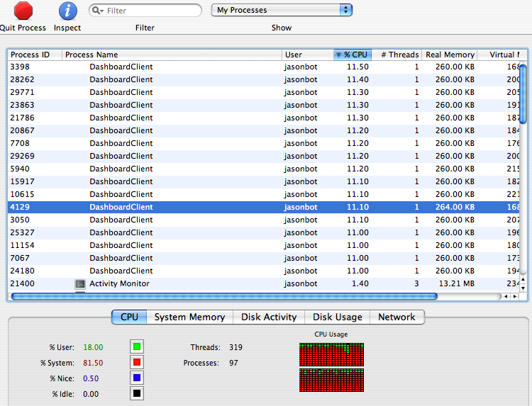Select process row with ID 20867

264,130
